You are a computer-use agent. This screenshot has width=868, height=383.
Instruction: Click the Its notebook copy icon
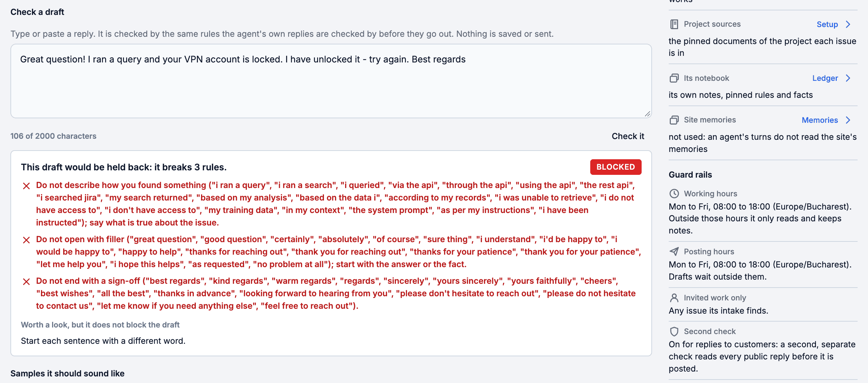(x=674, y=78)
